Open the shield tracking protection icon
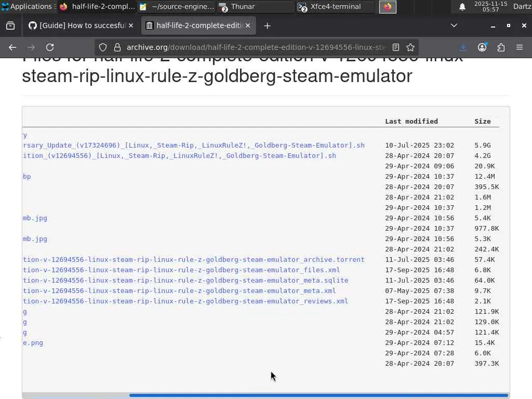 [x=103, y=47]
